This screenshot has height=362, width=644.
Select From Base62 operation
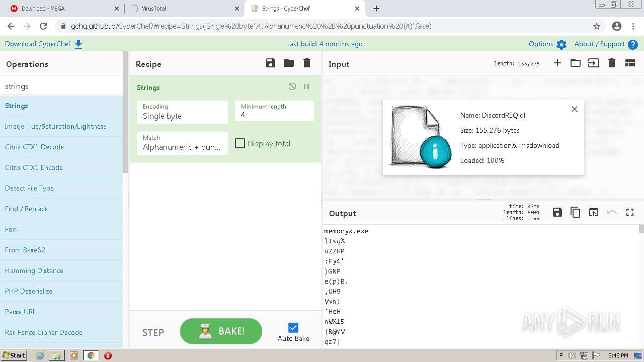61,250
